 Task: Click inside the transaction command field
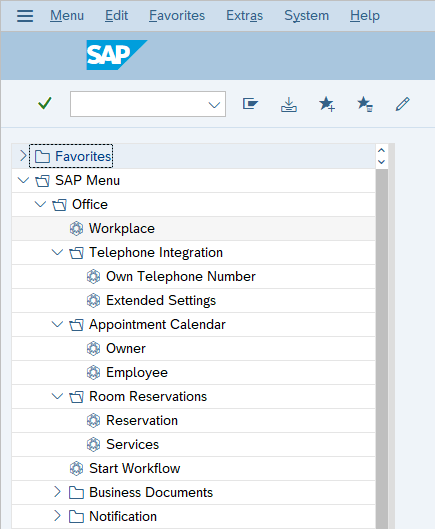click(139, 104)
